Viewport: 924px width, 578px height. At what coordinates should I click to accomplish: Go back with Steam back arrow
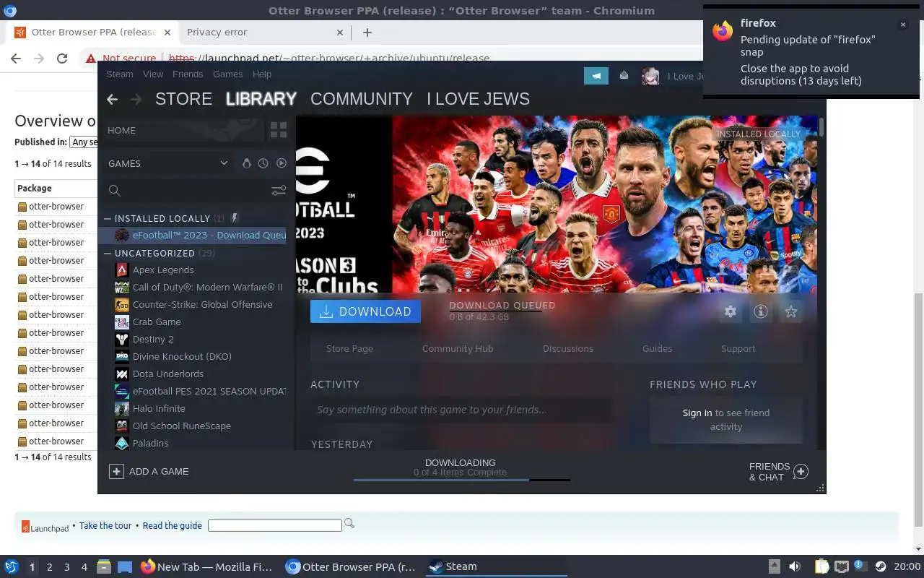[112, 99]
